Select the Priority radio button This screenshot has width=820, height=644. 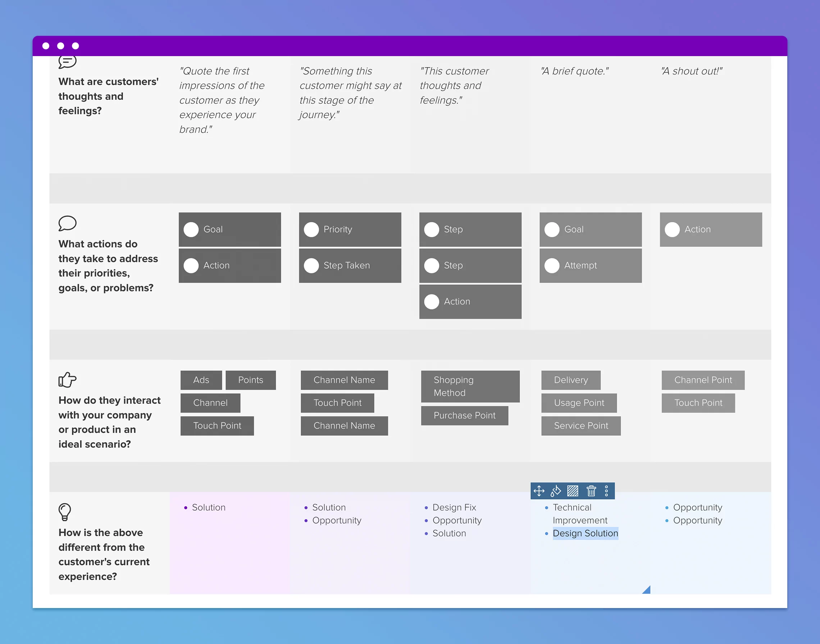click(311, 229)
